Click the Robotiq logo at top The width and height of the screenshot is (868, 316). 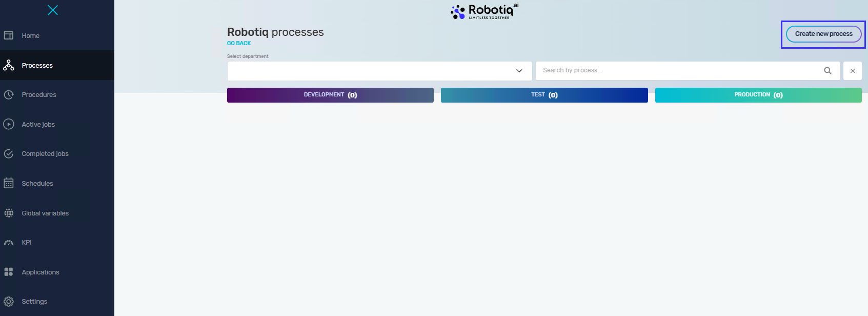pyautogui.click(x=485, y=11)
